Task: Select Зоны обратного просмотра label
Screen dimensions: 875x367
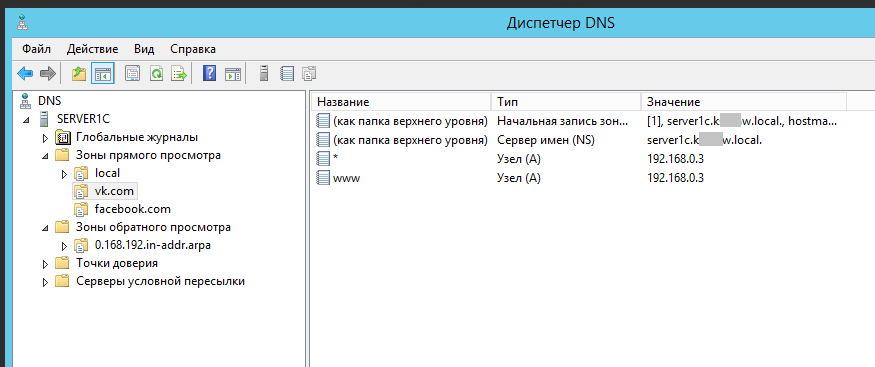Action: pos(153,227)
